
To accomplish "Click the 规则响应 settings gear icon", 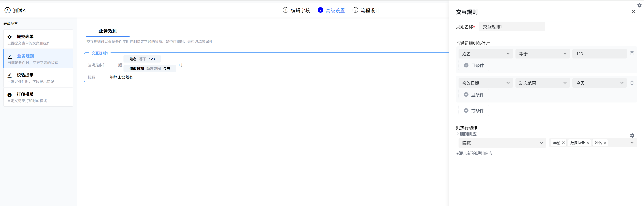I will 632,135.
